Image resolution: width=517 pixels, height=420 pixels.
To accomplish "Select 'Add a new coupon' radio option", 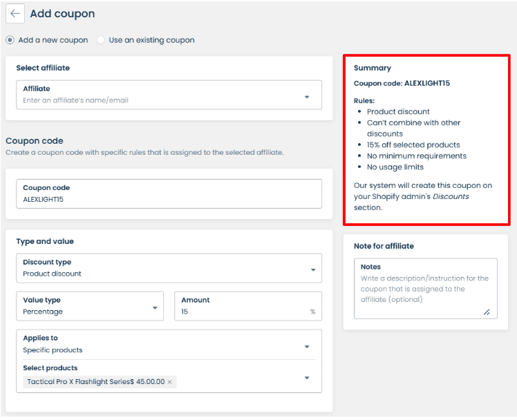I will (x=10, y=40).
